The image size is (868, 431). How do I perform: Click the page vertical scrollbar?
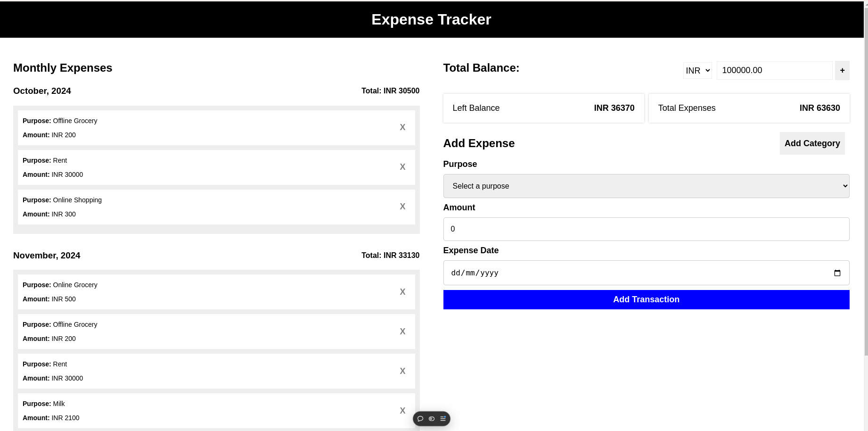[866, 189]
